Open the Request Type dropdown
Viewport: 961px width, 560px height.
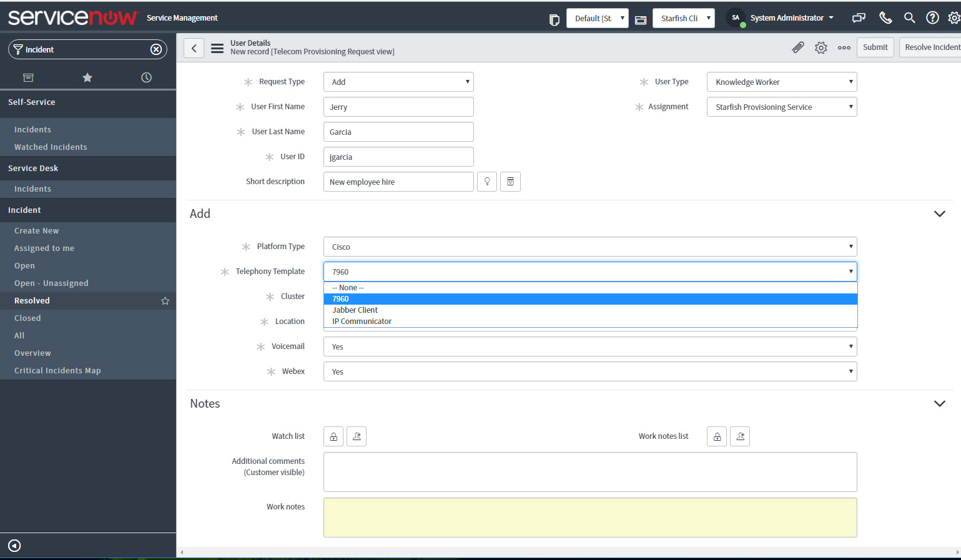(398, 82)
